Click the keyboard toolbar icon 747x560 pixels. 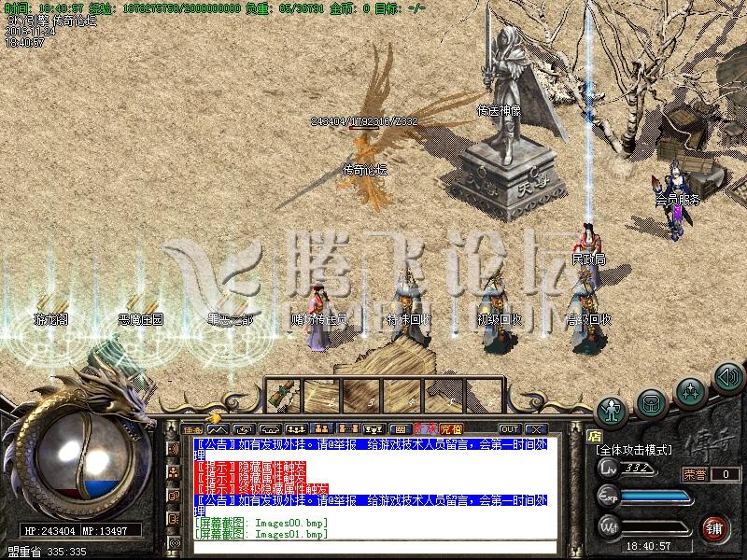pyautogui.click(x=400, y=429)
